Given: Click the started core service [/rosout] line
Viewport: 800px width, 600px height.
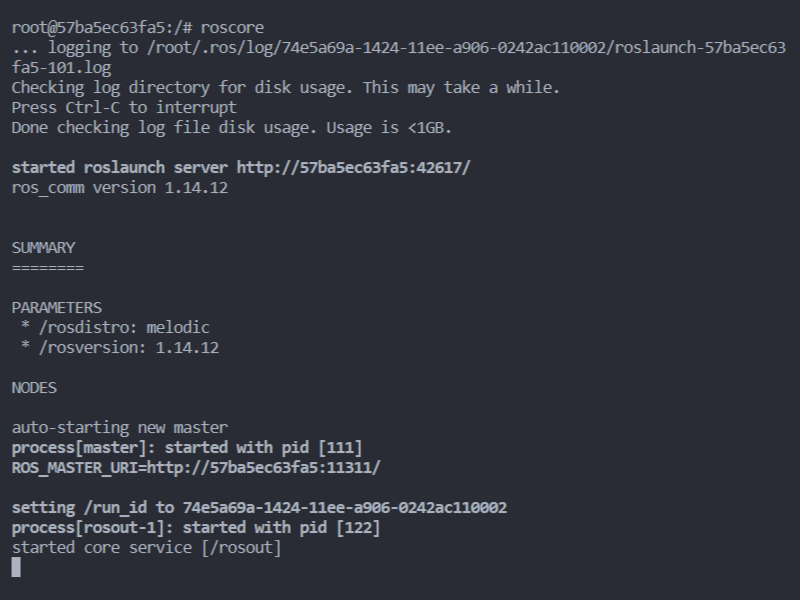Looking at the screenshot, I should click(x=146, y=548).
